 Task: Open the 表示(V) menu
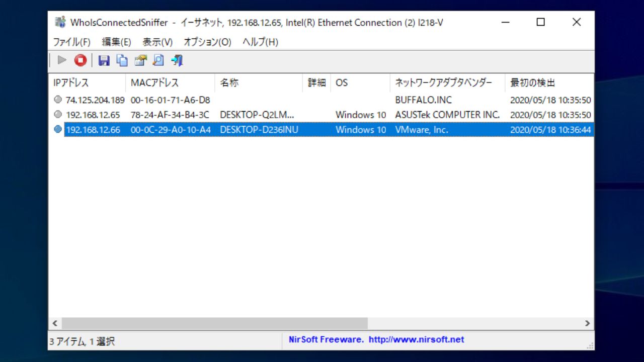[x=157, y=42]
